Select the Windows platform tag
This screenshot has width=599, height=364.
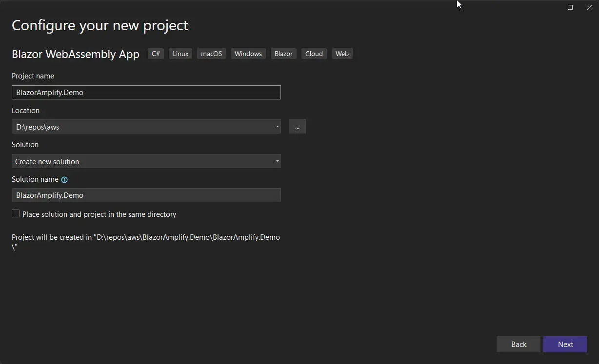point(248,54)
